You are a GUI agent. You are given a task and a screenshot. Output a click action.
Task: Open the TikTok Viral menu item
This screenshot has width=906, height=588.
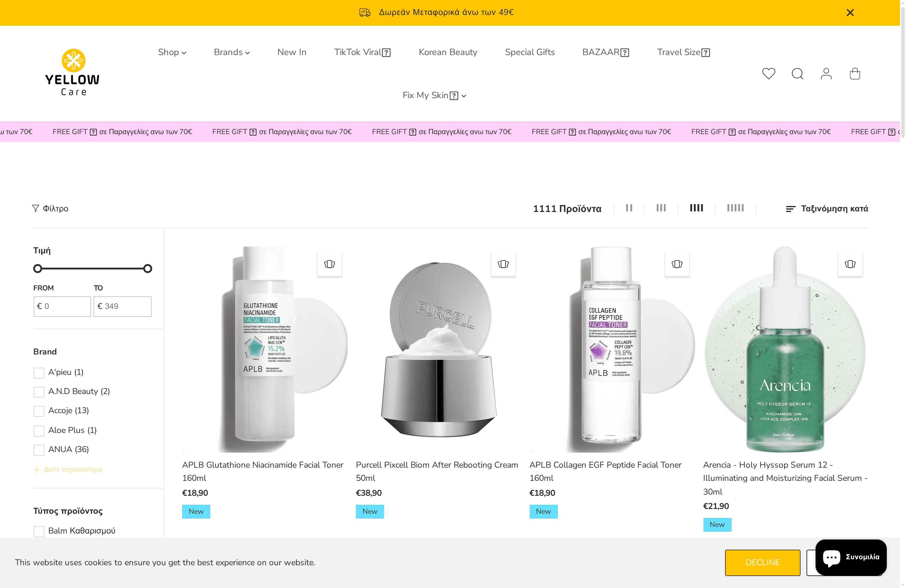(x=362, y=52)
